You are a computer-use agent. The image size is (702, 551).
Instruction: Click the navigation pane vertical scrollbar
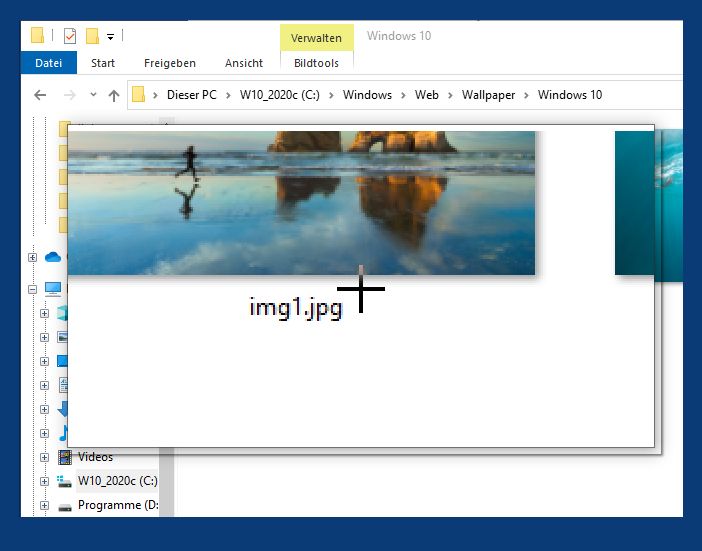166,482
